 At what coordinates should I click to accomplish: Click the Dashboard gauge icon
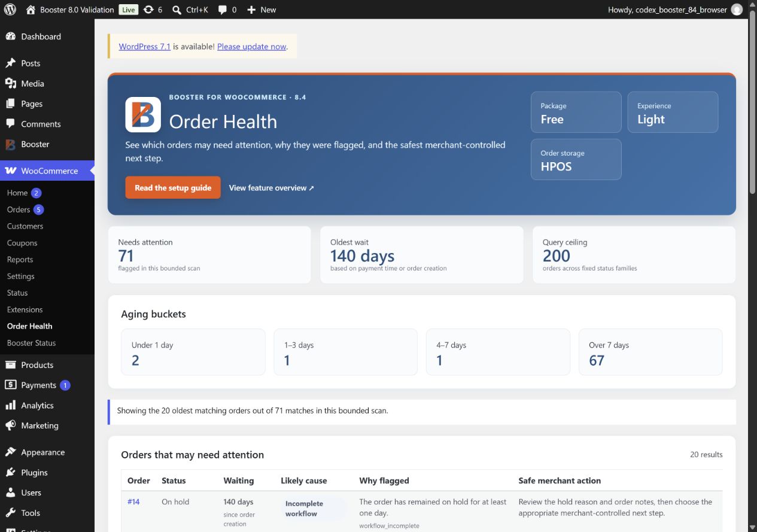tap(10, 37)
